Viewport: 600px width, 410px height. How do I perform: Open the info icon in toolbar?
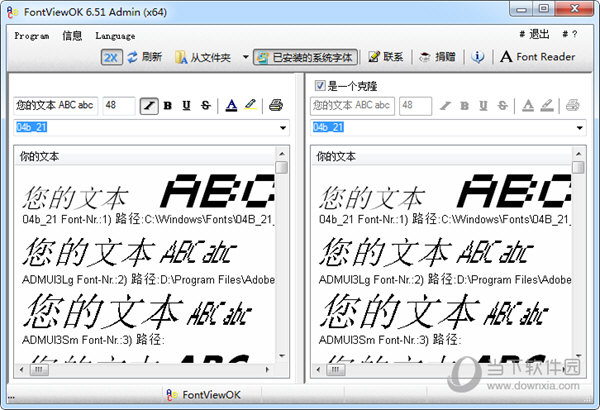[x=477, y=57]
